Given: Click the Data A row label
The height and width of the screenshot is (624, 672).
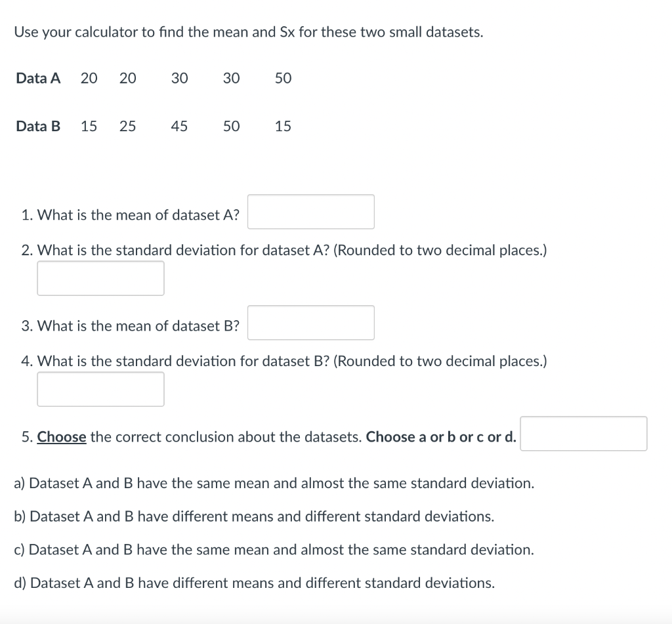Looking at the screenshot, I should pyautogui.click(x=38, y=78).
